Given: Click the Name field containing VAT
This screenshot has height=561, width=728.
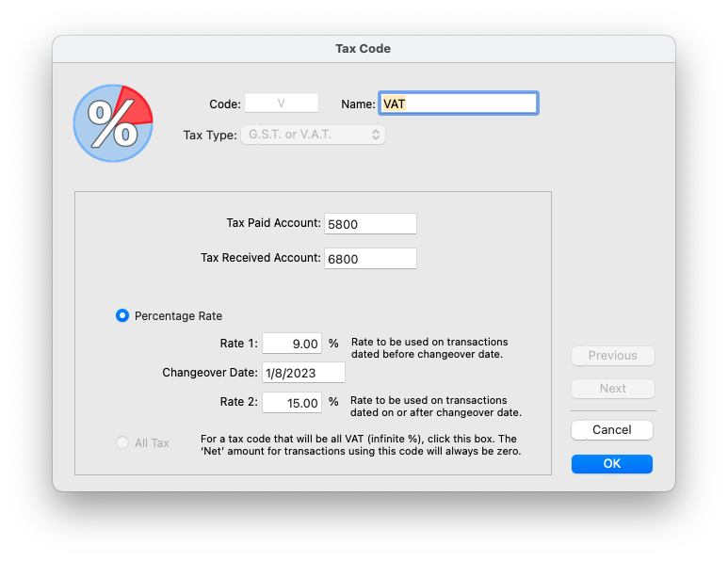Looking at the screenshot, I should click(459, 103).
